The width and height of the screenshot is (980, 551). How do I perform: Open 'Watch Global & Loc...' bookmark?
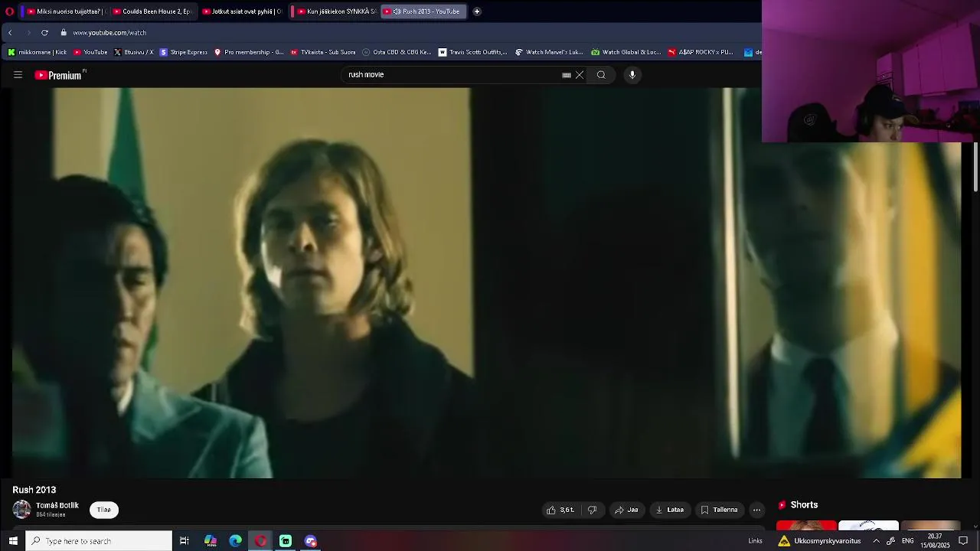coord(626,52)
